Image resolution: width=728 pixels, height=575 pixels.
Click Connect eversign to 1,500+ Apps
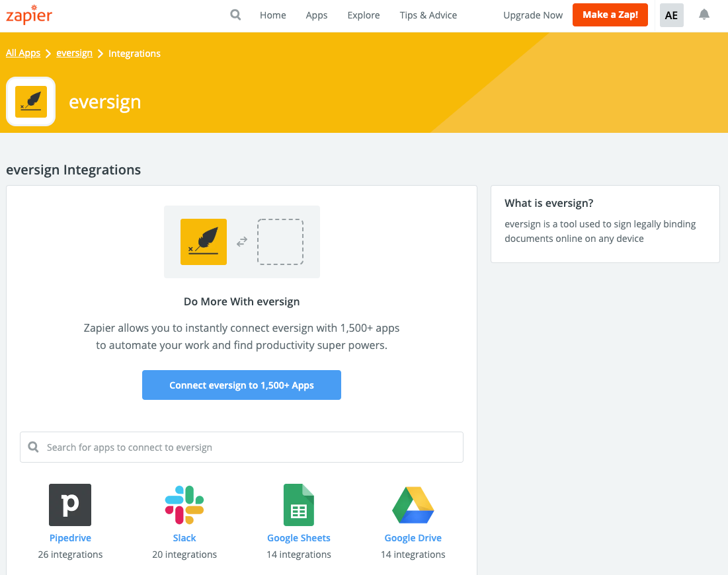241,385
